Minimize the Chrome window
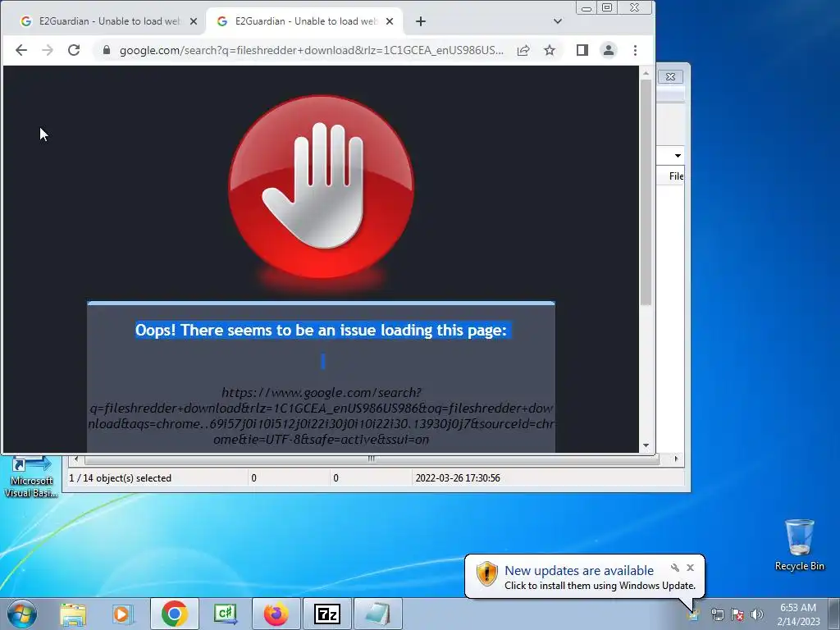The width and height of the screenshot is (840, 630). (586, 8)
